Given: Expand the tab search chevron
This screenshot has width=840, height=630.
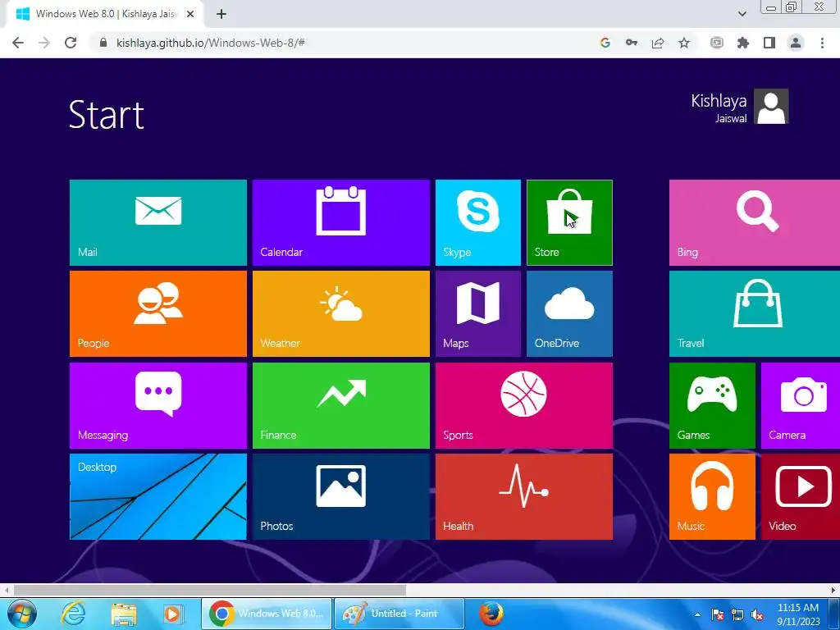Looking at the screenshot, I should coord(742,15).
